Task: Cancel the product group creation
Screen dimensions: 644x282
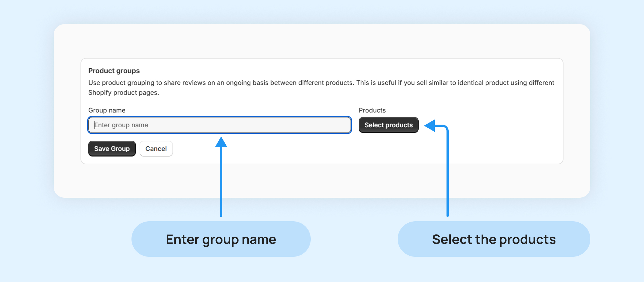Action: point(156,149)
